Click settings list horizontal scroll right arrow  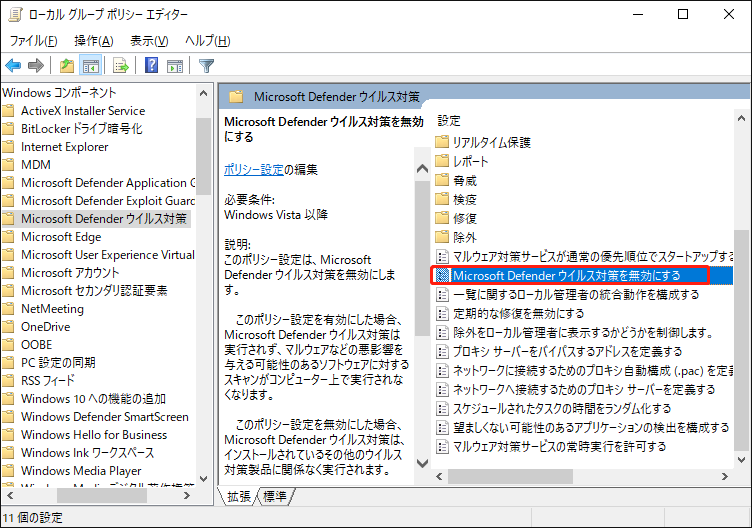click(x=725, y=476)
